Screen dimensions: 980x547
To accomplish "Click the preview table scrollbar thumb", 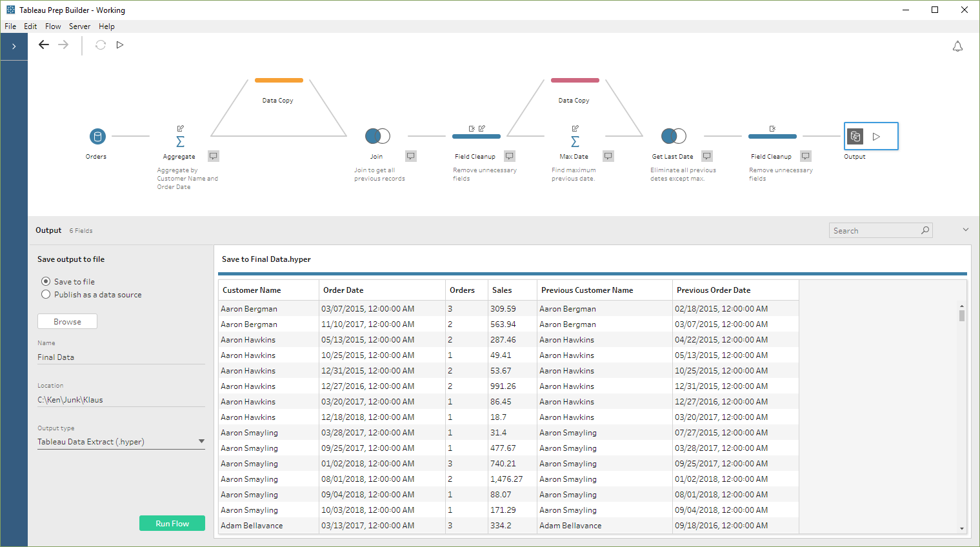I will (961, 315).
